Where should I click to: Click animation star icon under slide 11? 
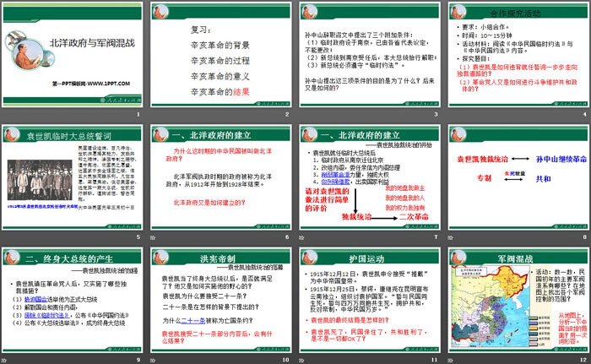(301, 361)
